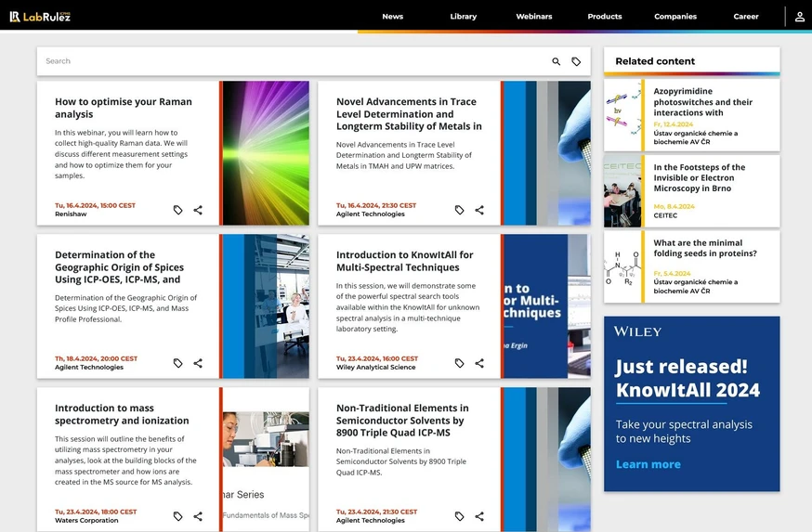Click the date 'Tu, 23.4.2024, 18:00 CEST'
This screenshot has width=812, height=532.
[x=96, y=512]
